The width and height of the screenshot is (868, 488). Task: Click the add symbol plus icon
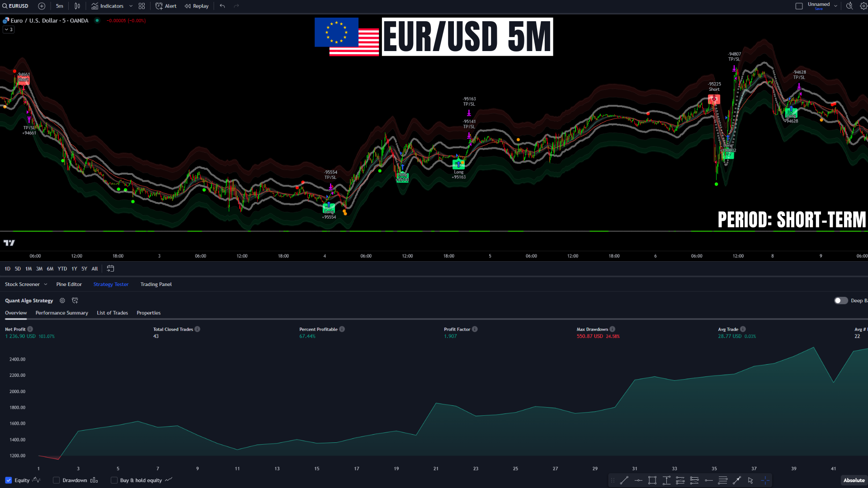click(42, 6)
